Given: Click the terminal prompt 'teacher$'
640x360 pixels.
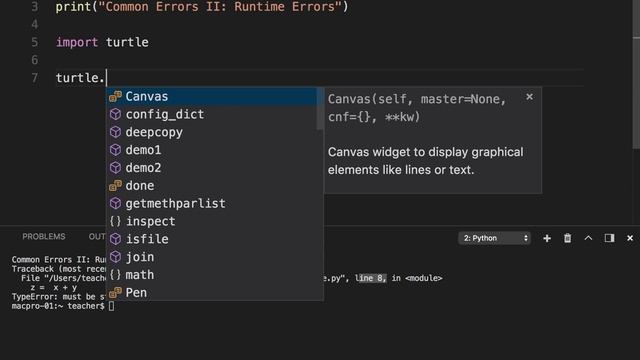Looking at the screenshot, I should (86, 306).
